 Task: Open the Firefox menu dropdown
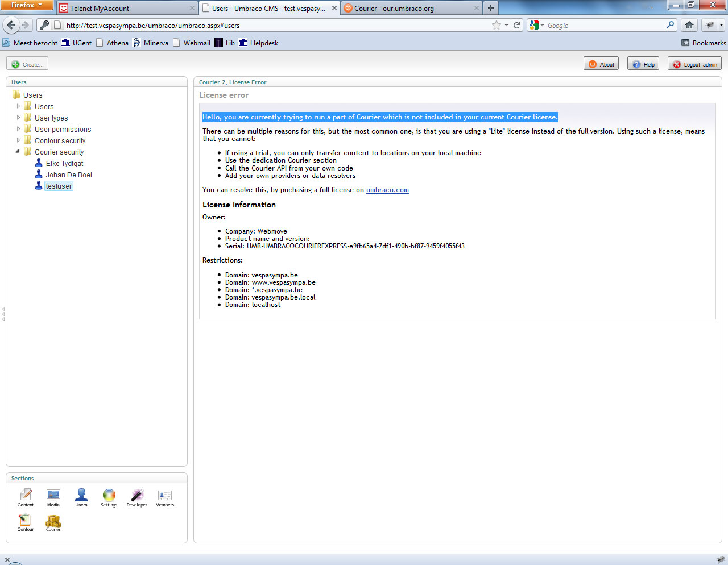pos(27,5)
